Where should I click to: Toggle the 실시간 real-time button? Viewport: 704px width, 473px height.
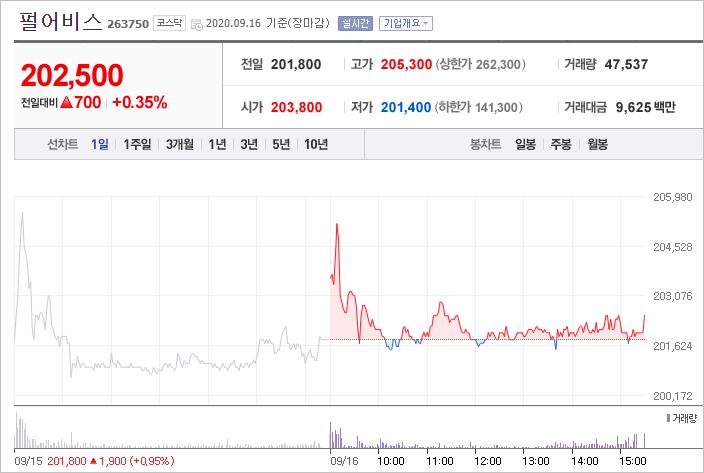point(355,23)
